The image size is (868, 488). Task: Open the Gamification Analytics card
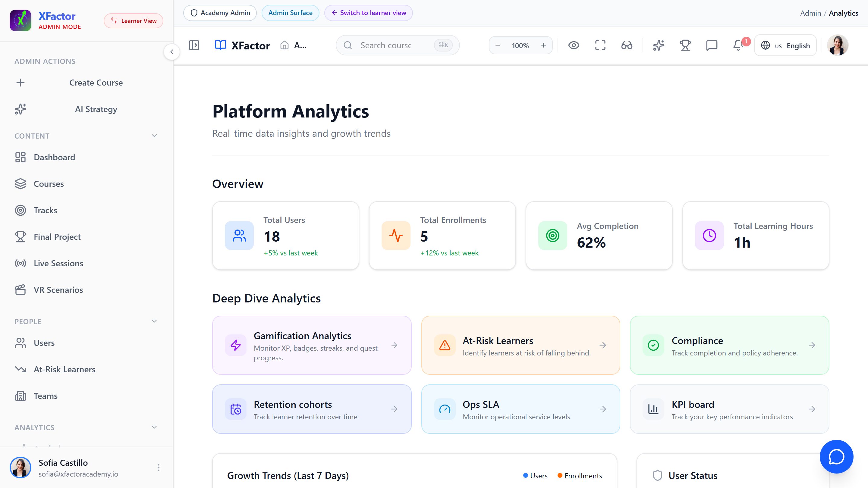point(312,345)
